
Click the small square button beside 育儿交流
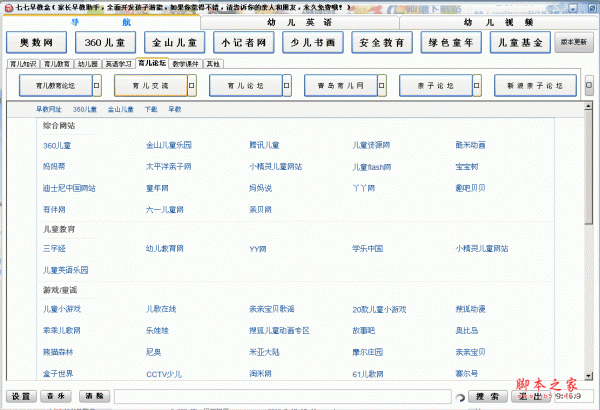(192, 85)
